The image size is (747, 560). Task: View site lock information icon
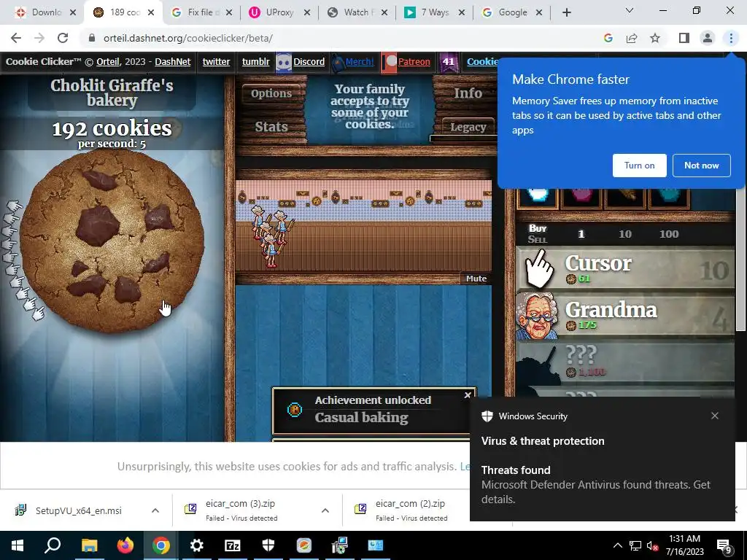(x=92, y=38)
